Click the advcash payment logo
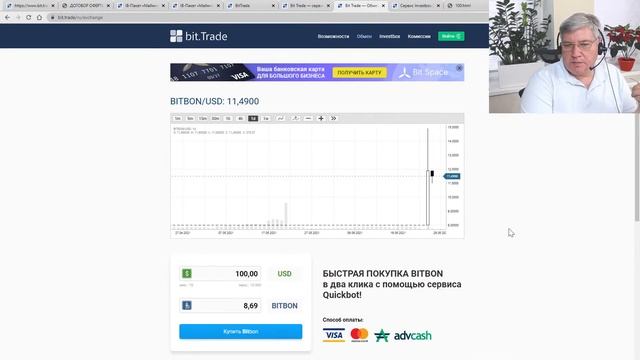Viewport: 640px width, 360px height. tap(403, 336)
